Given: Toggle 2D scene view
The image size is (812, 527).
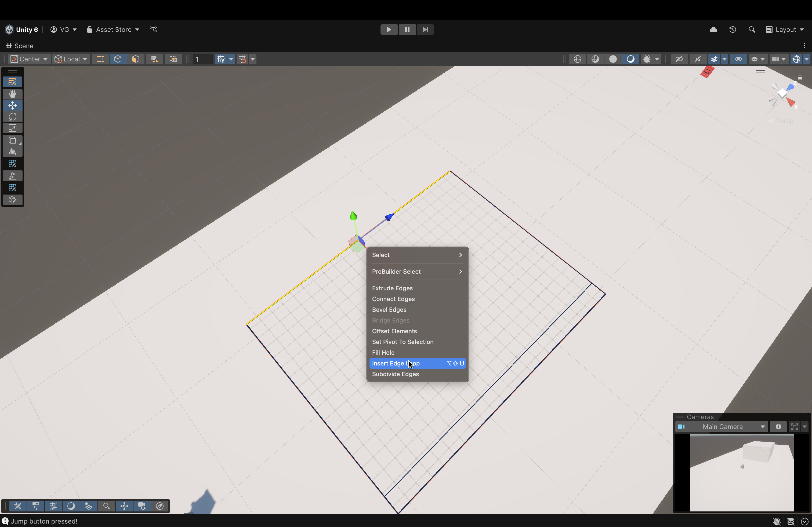Looking at the screenshot, I should [679, 59].
